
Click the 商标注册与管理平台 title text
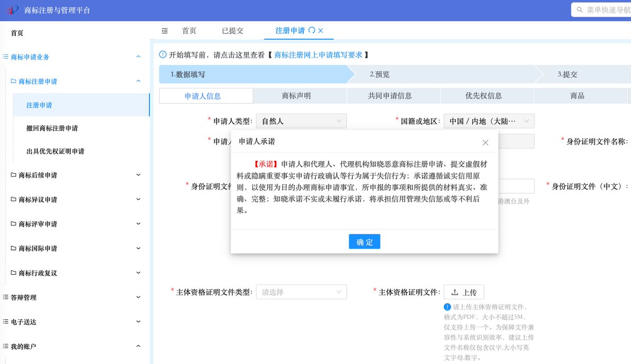click(x=57, y=10)
